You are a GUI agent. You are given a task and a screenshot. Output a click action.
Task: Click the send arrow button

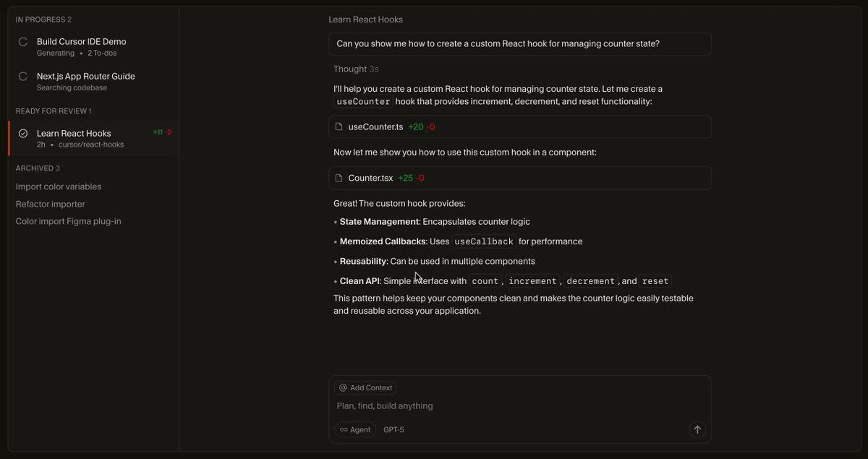tap(697, 429)
